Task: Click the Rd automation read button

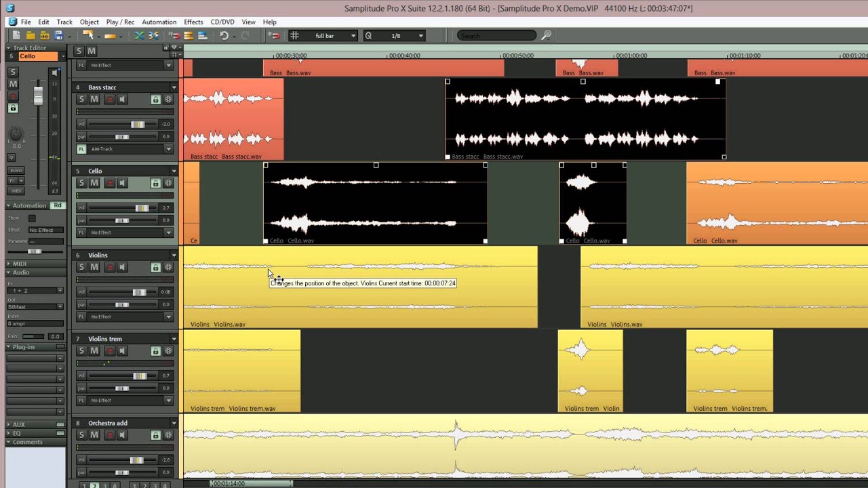Action: tap(58, 205)
